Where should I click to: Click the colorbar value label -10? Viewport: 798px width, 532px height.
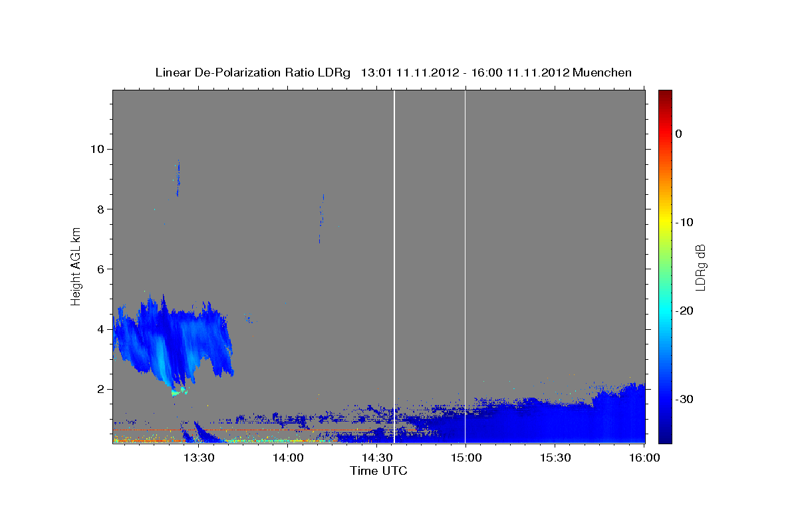pos(684,222)
